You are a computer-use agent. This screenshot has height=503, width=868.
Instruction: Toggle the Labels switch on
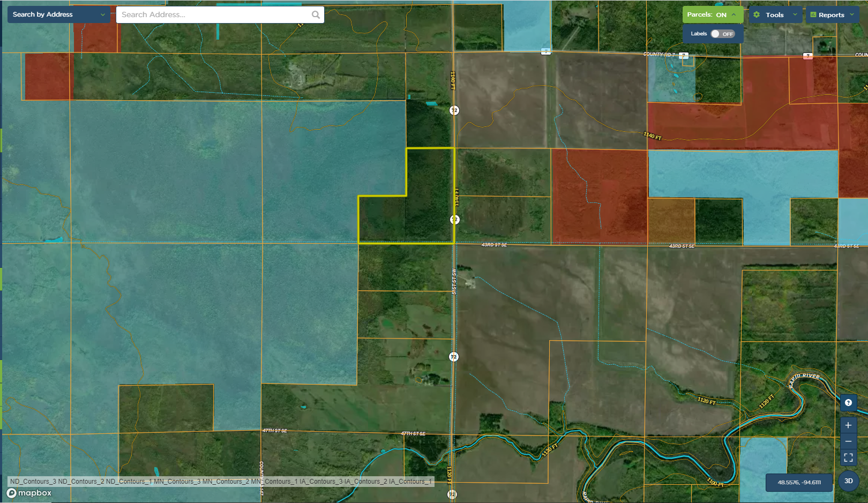click(x=722, y=34)
